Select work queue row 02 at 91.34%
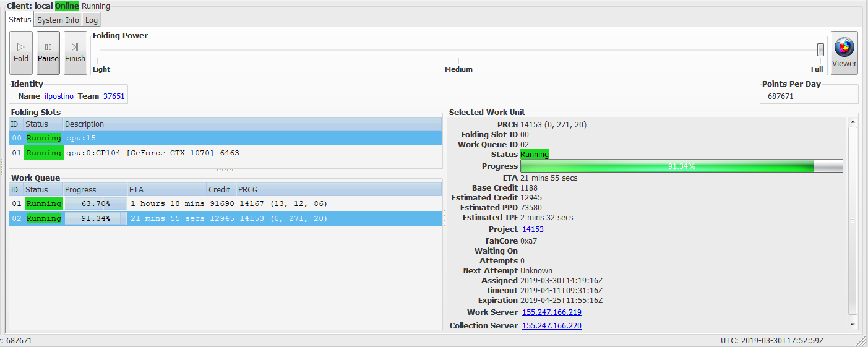 226,218
